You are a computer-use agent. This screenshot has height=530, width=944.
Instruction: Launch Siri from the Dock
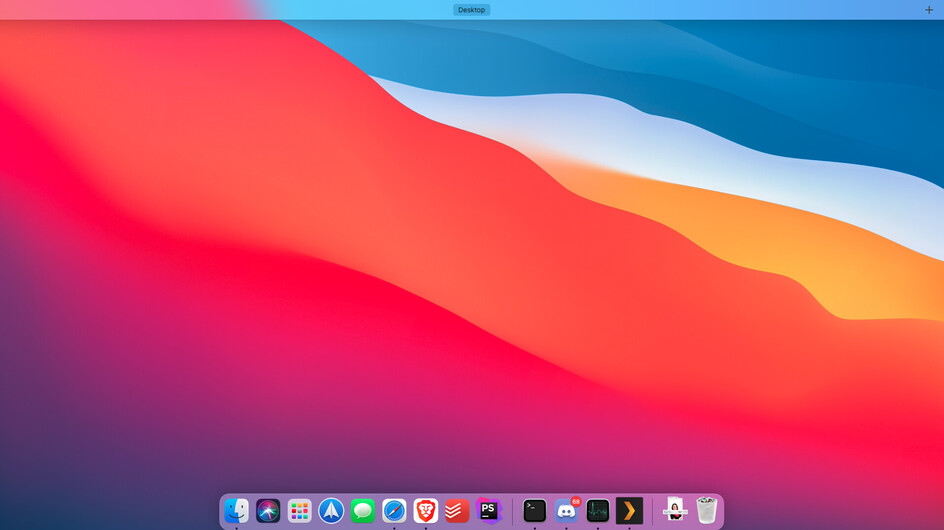click(x=268, y=511)
